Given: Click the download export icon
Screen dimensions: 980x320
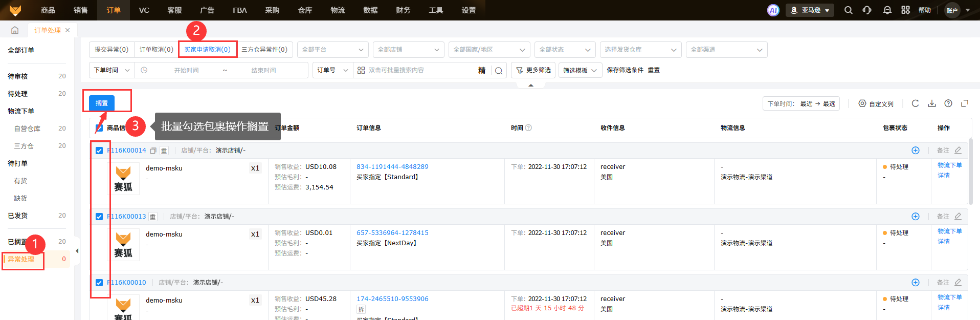Looking at the screenshot, I should pos(931,103).
